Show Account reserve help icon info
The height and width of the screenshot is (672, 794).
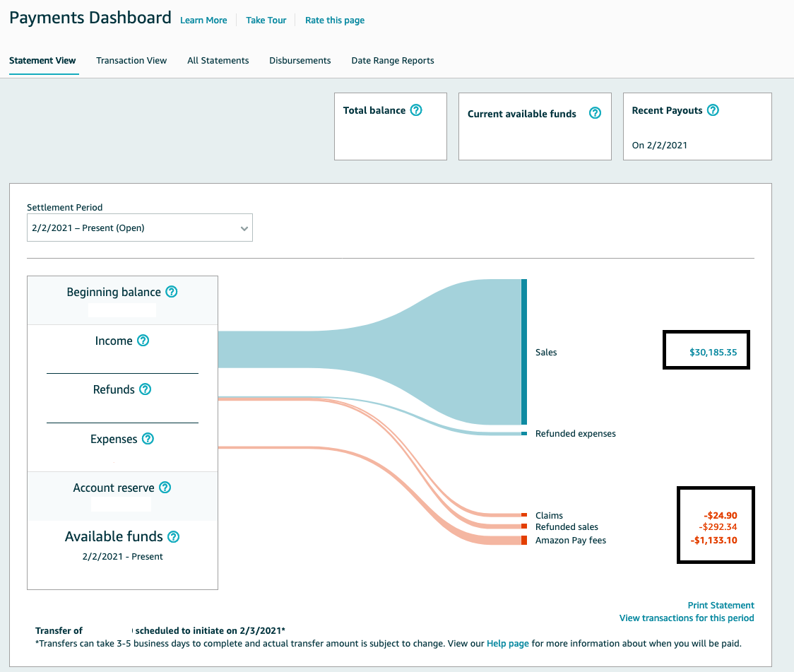[x=165, y=488]
